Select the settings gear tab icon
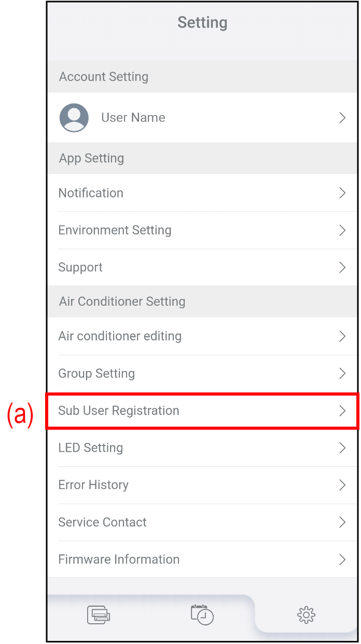 (306, 615)
